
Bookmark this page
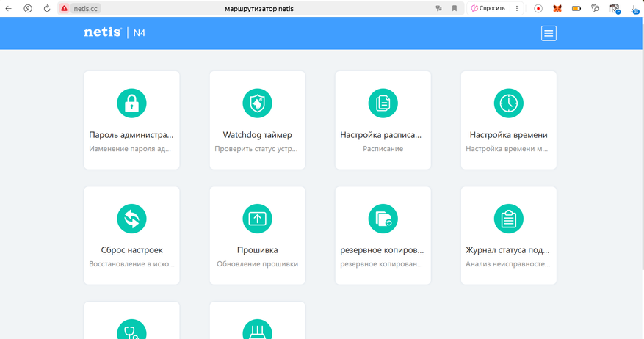point(455,8)
